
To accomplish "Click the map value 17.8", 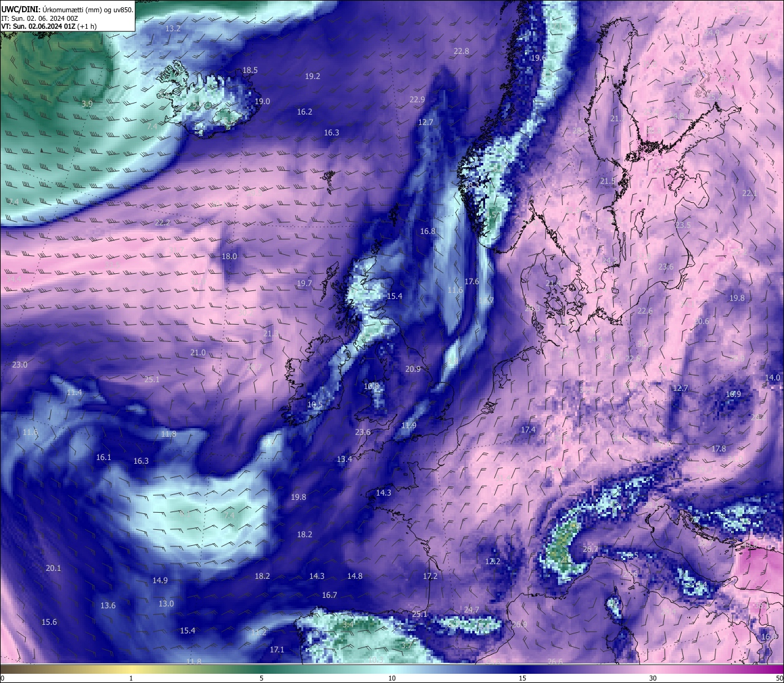I will click(x=718, y=449).
